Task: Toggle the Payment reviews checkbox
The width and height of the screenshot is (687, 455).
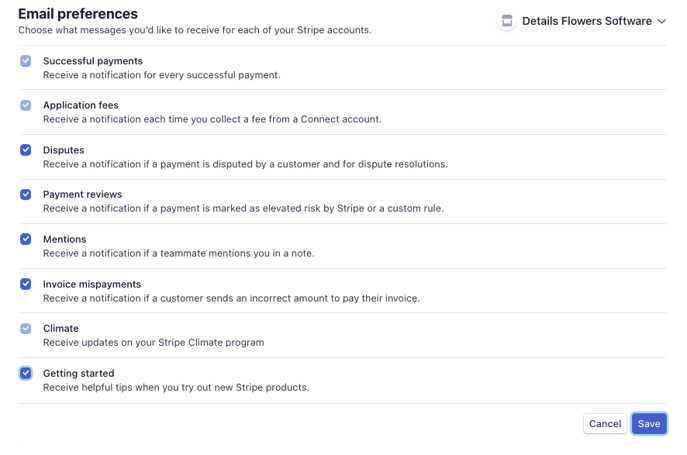Action: coord(25,194)
